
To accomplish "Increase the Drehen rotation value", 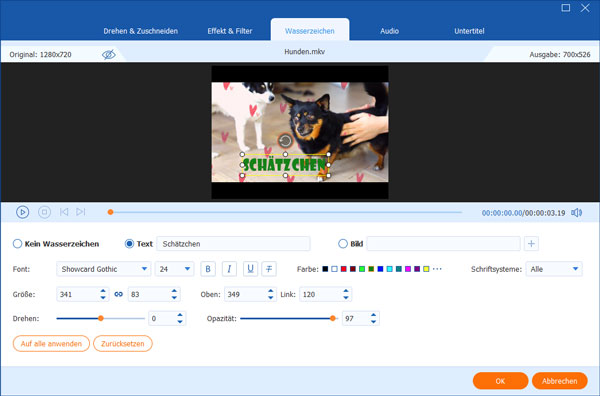I will click(x=180, y=315).
